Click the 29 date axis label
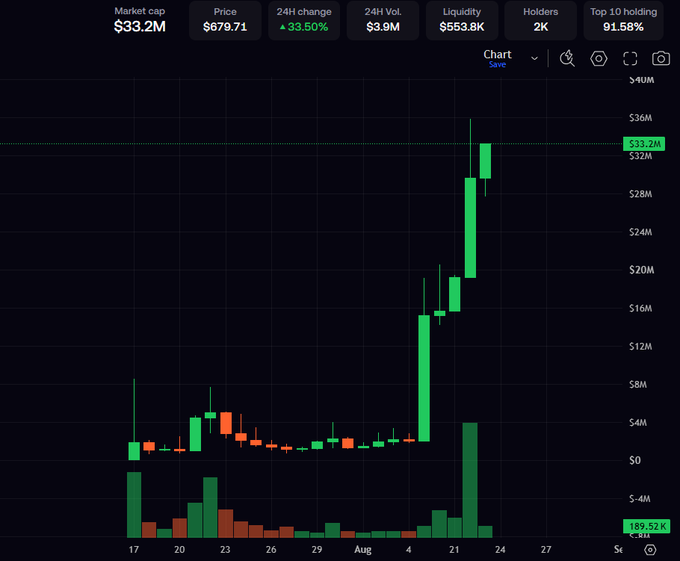The width and height of the screenshot is (680, 561). tap(317, 550)
